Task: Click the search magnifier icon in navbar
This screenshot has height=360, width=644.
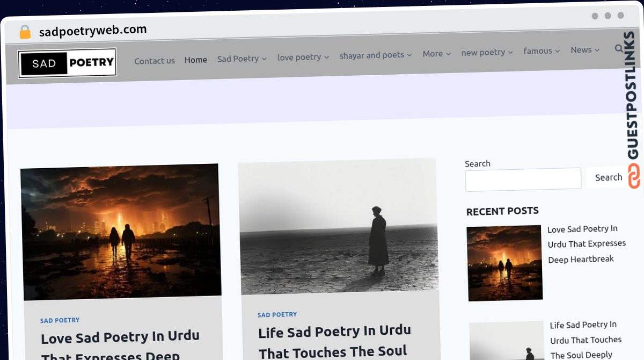Action: [x=619, y=49]
